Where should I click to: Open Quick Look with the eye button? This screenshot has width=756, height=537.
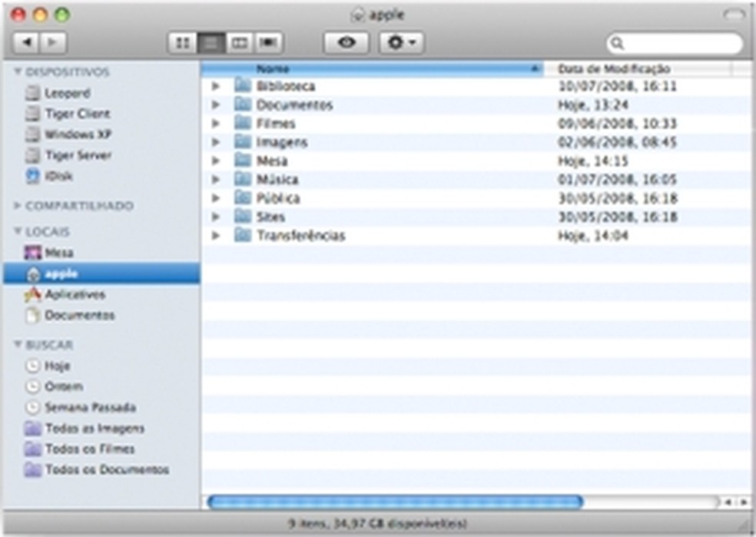[x=346, y=43]
